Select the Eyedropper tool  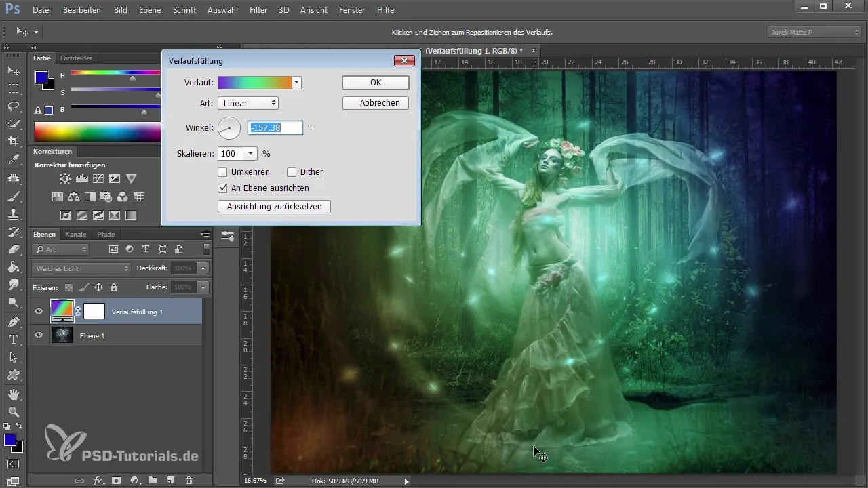(13, 160)
